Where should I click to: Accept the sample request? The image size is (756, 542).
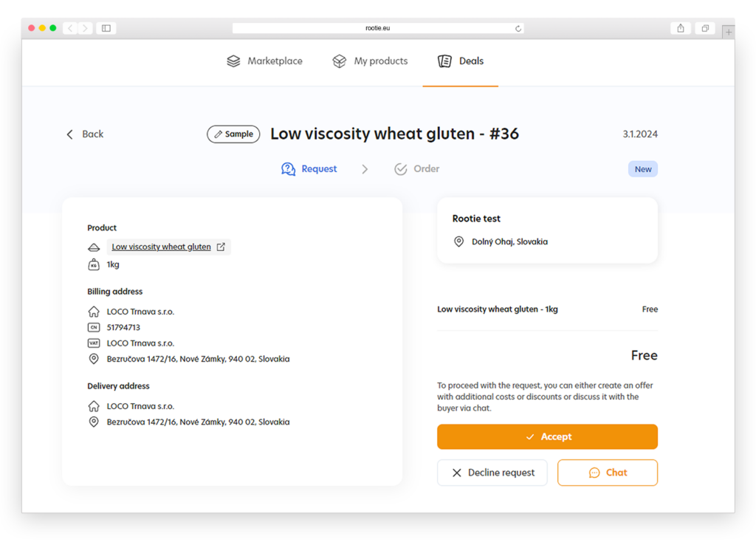[547, 437]
